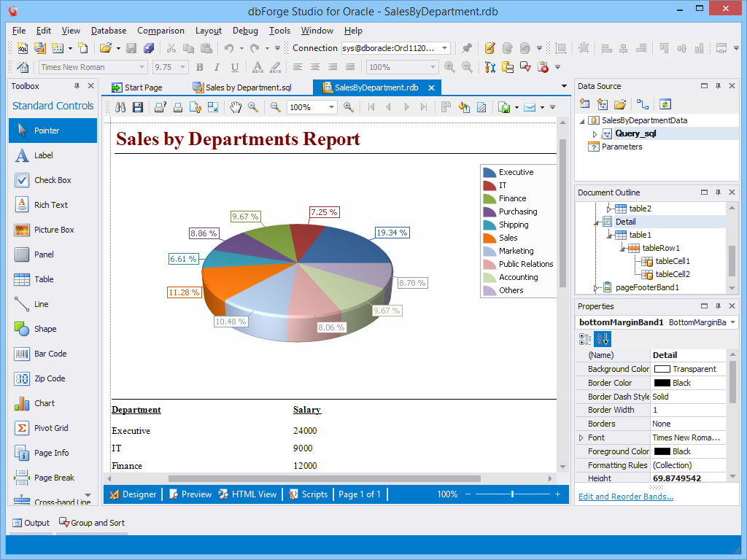
Task: Switch to HTML View
Action: pyautogui.click(x=248, y=494)
